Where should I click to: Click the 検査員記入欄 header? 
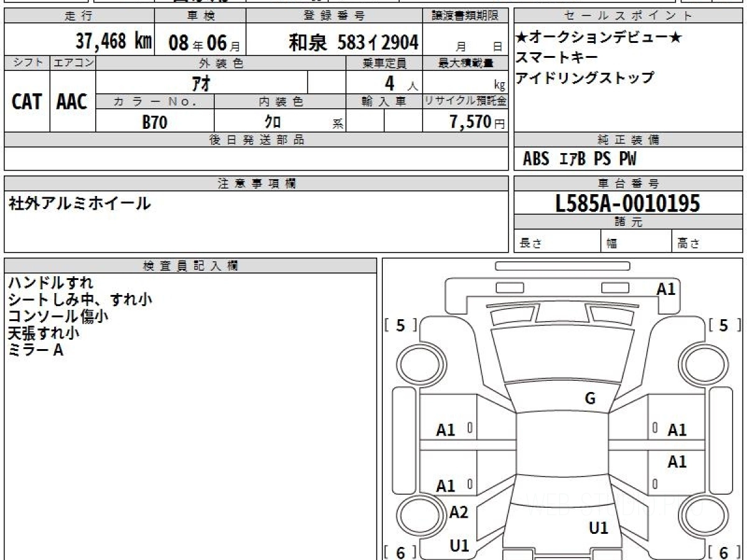coord(190,266)
